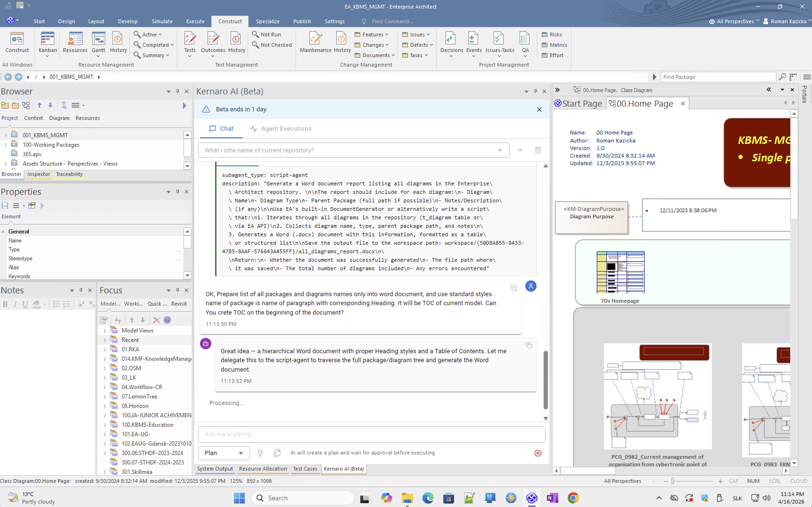
Task: Open the Completed resources dropdown
Action: coord(153,45)
